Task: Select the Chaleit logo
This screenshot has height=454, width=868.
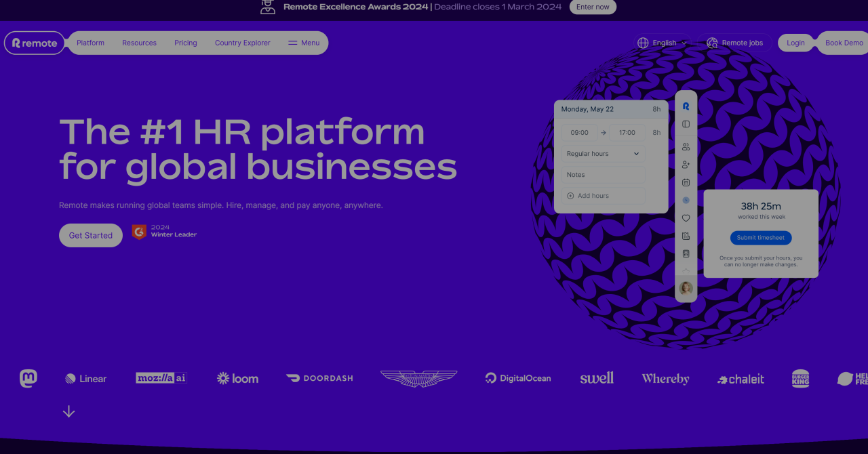Action: pos(741,379)
